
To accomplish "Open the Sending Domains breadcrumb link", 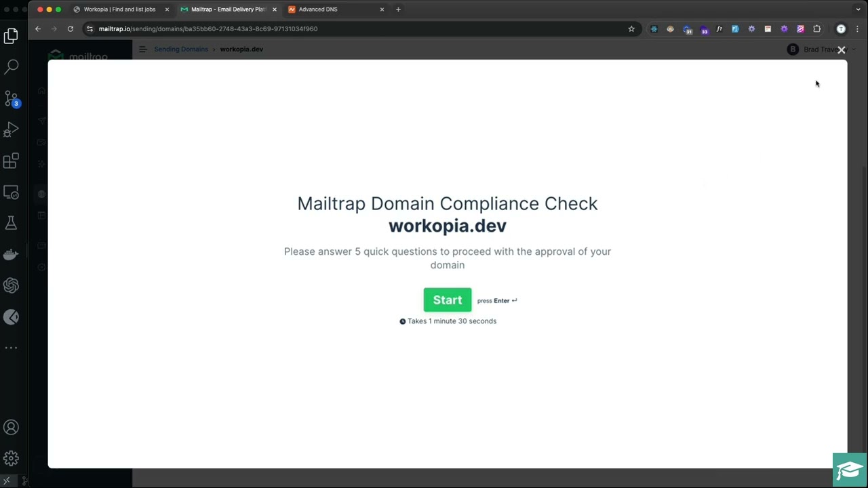I will [181, 49].
